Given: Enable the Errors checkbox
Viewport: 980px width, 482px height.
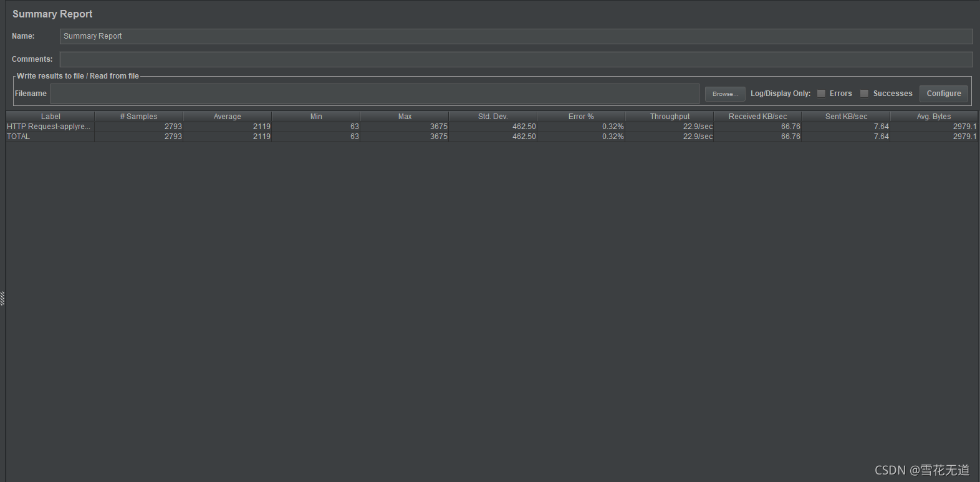Looking at the screenshot, I should point(822,94).
